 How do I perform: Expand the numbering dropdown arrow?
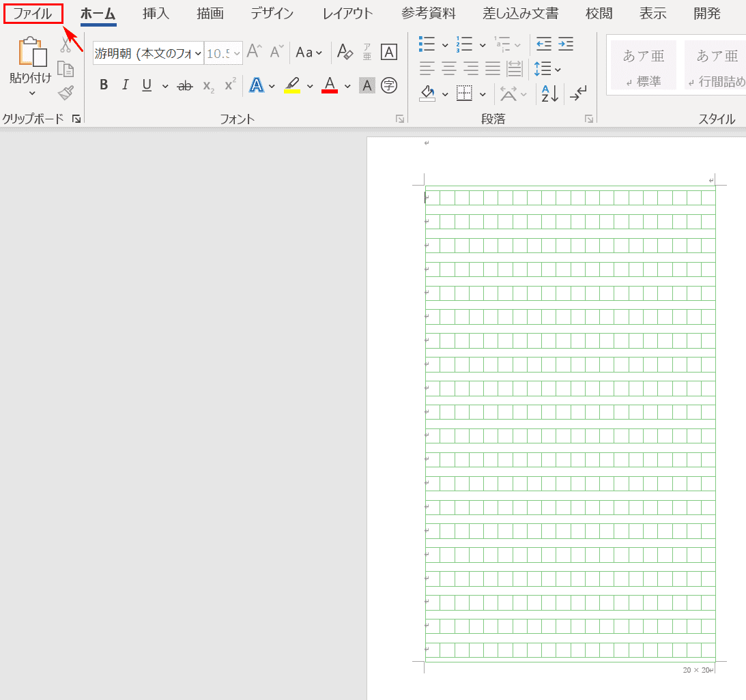pos(483,45)
